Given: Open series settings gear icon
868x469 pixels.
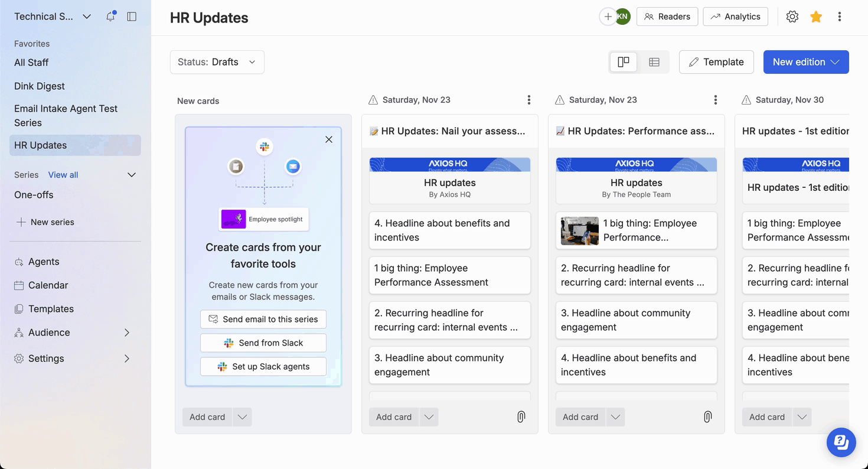Looking at the screenshot, I should click(x=792, y=17).
